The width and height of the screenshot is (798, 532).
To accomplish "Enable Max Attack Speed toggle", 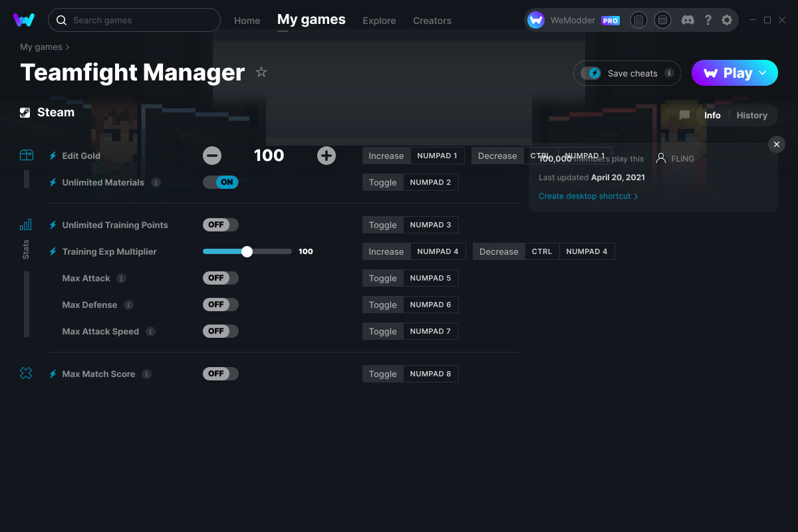I will tap(221, 331).
